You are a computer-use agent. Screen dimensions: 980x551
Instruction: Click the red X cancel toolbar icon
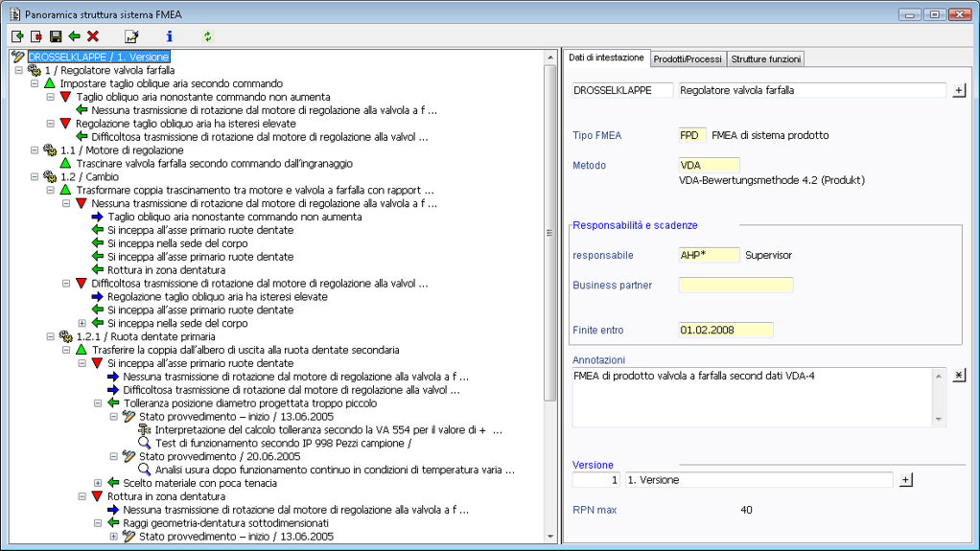(x=93, y=36)
